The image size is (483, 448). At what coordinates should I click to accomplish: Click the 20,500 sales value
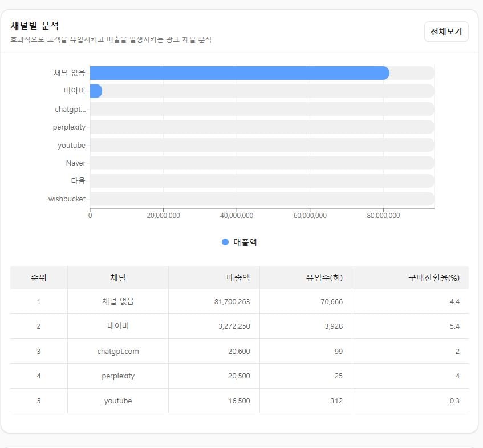pyautogui.click(x=239, y=376)
